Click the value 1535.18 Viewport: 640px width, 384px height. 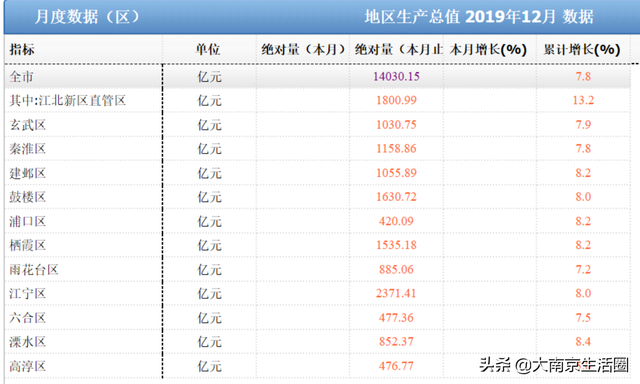[396, 245]
